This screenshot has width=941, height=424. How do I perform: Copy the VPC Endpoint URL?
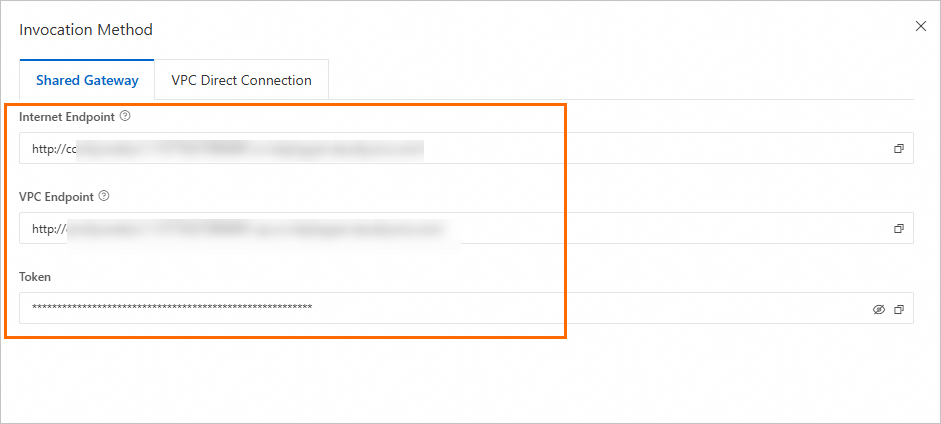(898, 228)
